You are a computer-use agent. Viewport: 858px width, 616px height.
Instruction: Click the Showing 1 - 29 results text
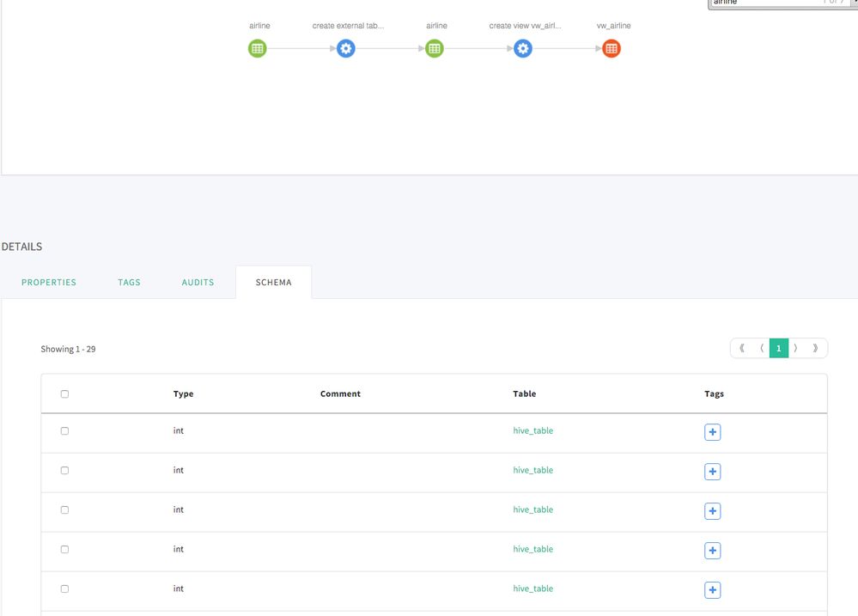(68, 350)
